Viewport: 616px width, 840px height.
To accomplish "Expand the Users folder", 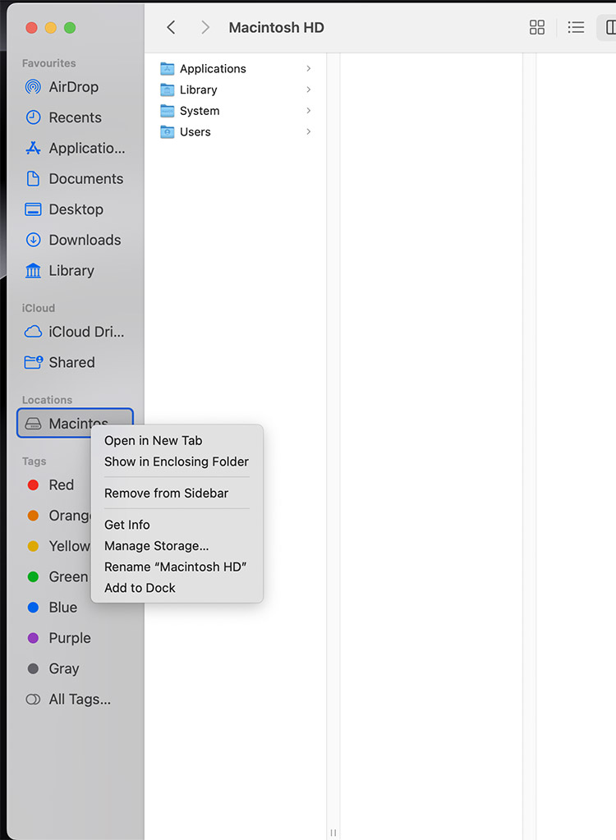I will 309,131.
